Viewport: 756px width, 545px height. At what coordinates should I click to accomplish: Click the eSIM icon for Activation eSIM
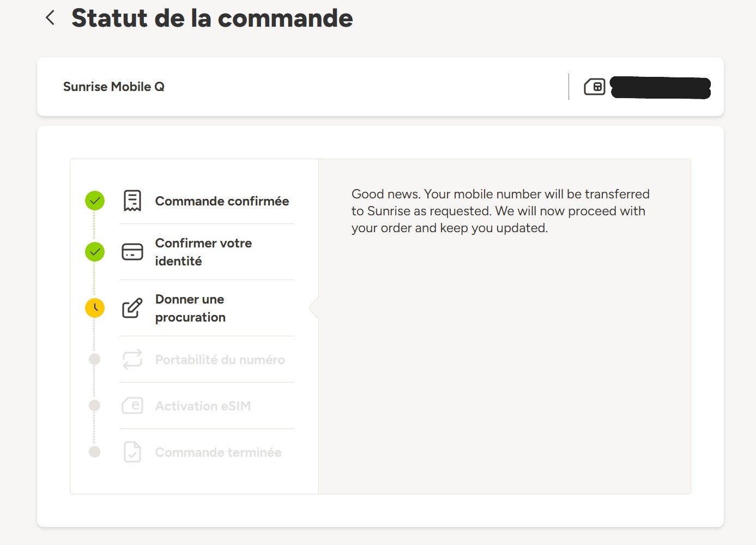pos(132,405)
